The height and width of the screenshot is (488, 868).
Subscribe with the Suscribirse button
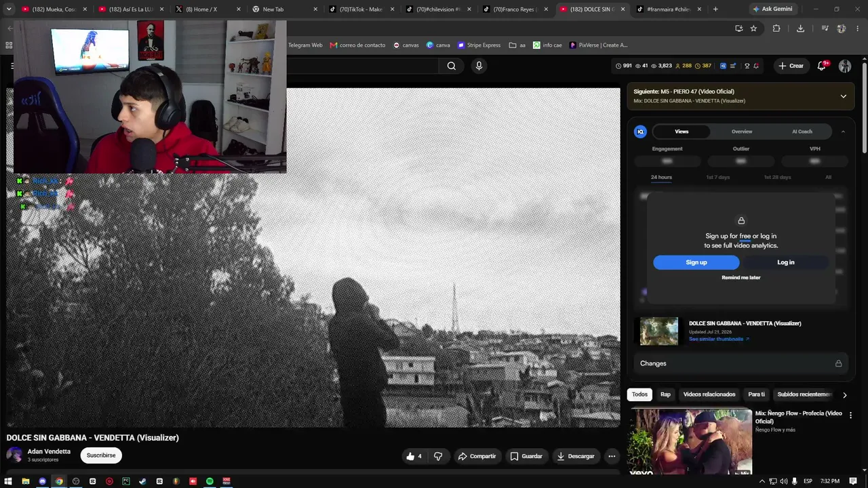coord(101,455)
